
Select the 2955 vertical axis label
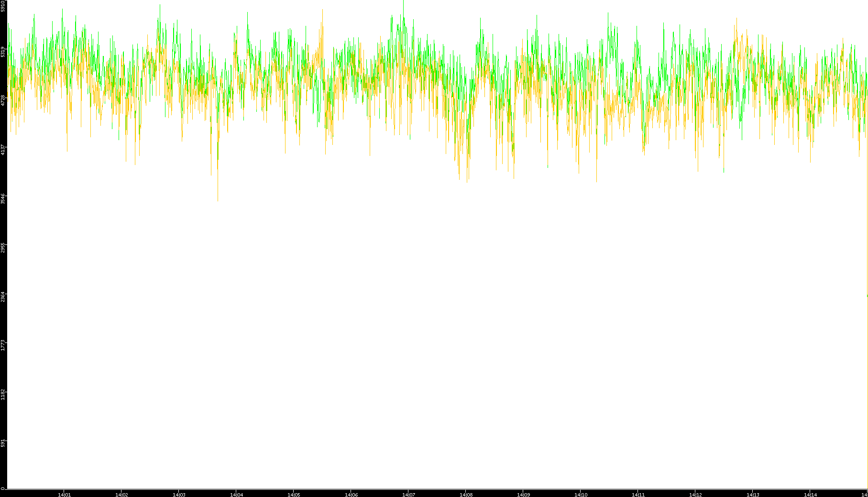(x=3, y=248)
